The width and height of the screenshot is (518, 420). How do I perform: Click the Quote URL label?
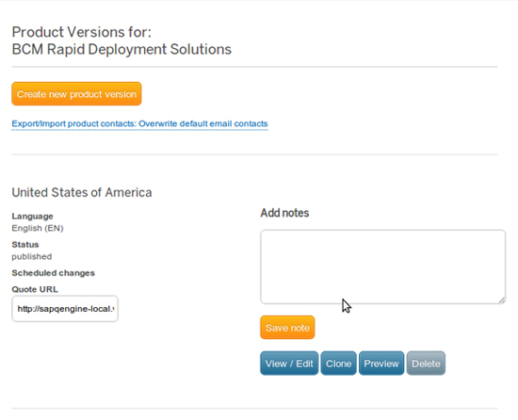tap(35, 290)
